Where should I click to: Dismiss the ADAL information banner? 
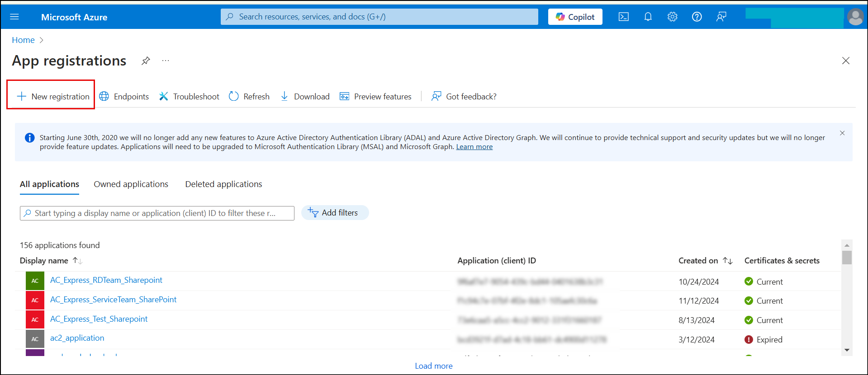coord(842,133)
